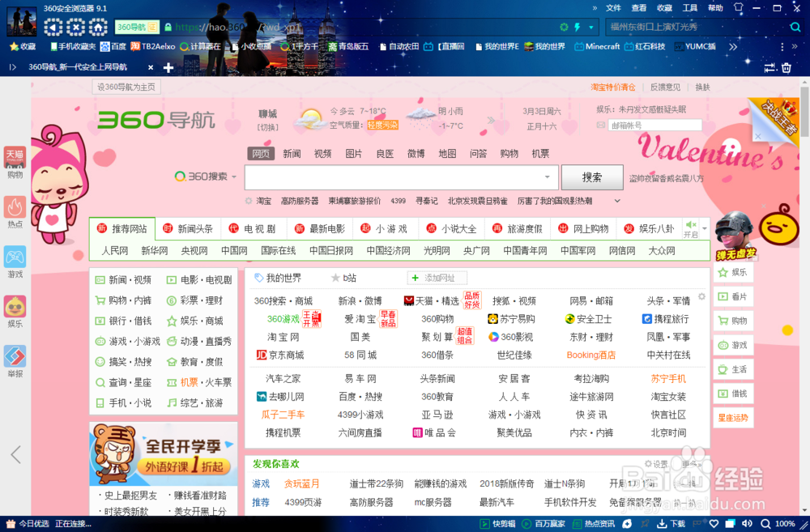Click the 邮箱帐号 email input field
Image resolution: width=810 pixels, height=532 pixels.
point(654,125)
